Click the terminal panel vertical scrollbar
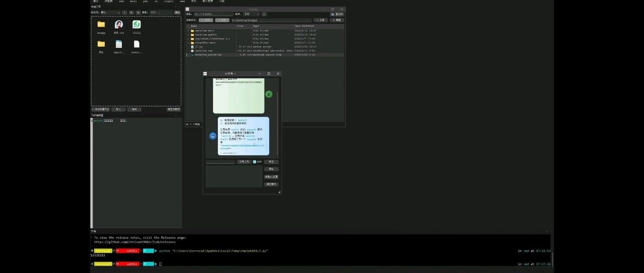644x273 pixels. [x=552, y=259]
